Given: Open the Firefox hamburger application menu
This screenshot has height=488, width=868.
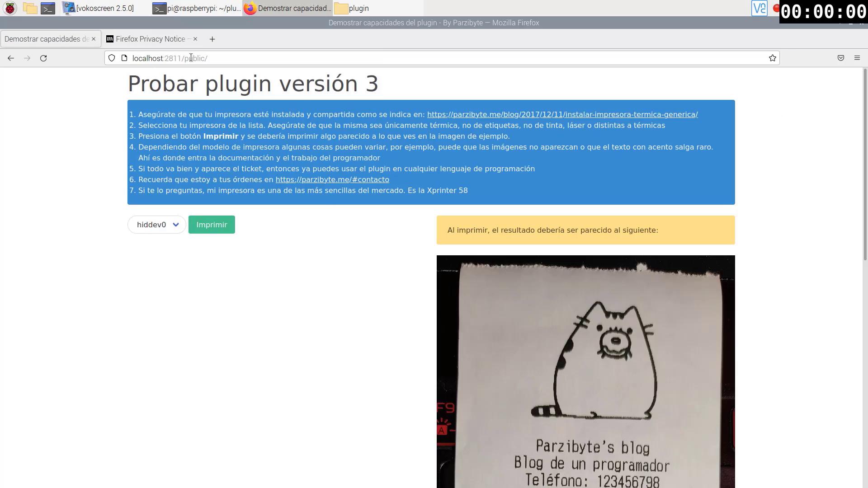Looking at the screenshot, I should 857,58.
